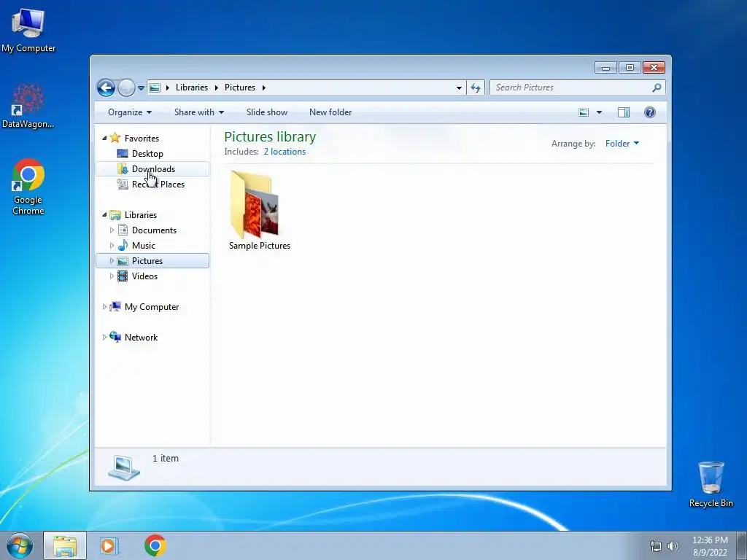Viewport: 747px width, 560px height.
Task: Minimize the Pictures library window
Action: point(605,68)
